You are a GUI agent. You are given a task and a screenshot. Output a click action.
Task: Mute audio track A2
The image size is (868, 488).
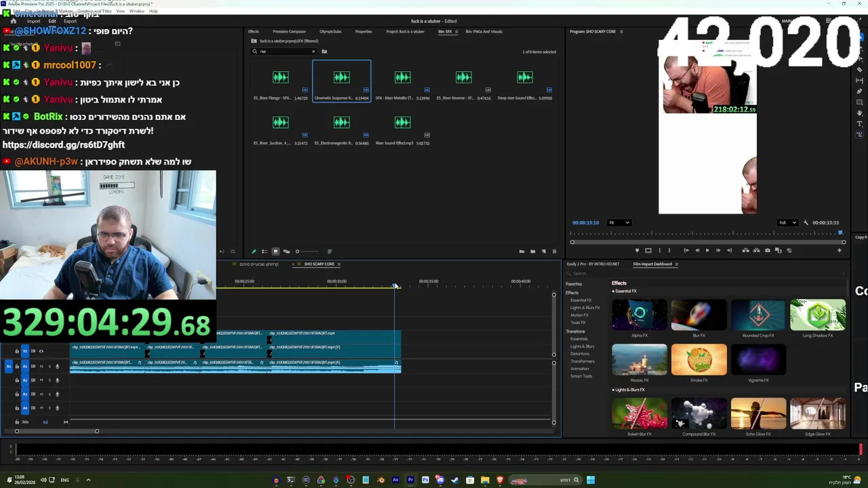pyautogui.click(x=41, y=380)
